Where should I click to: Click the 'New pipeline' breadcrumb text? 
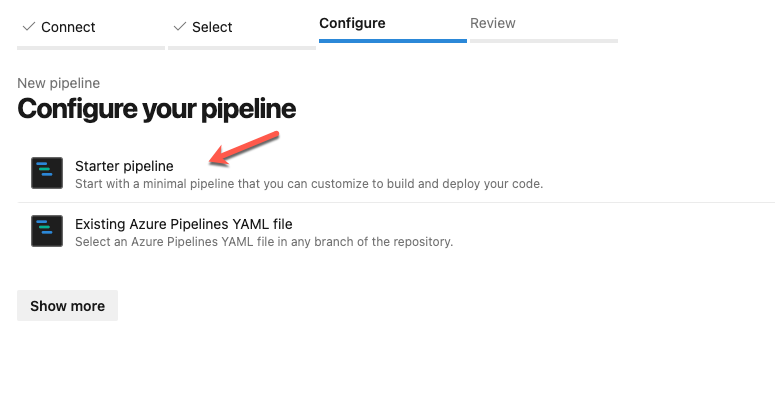coord(58,83)
